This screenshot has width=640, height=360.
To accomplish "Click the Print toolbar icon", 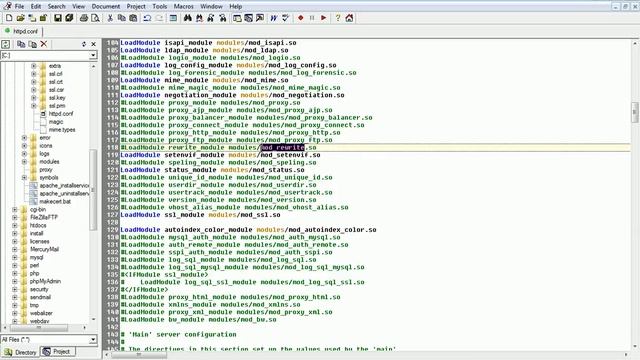I will click(x=84, y=18).
